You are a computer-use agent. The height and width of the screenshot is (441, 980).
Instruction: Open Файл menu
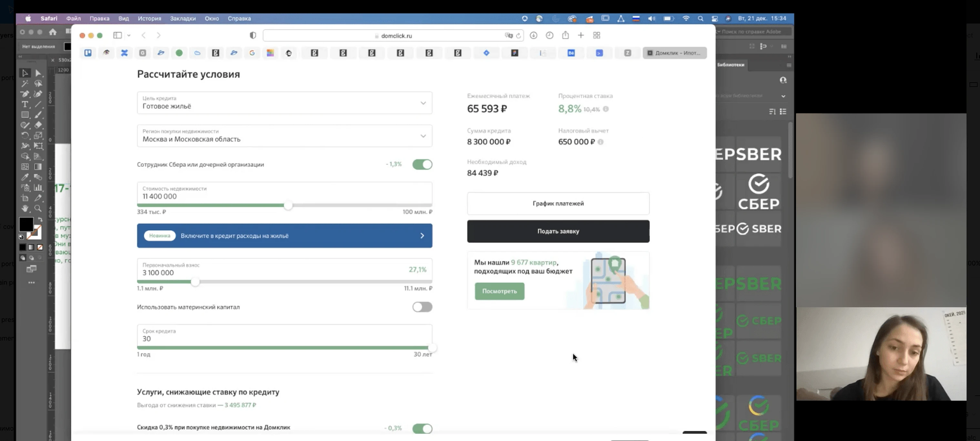coord(73,18)
